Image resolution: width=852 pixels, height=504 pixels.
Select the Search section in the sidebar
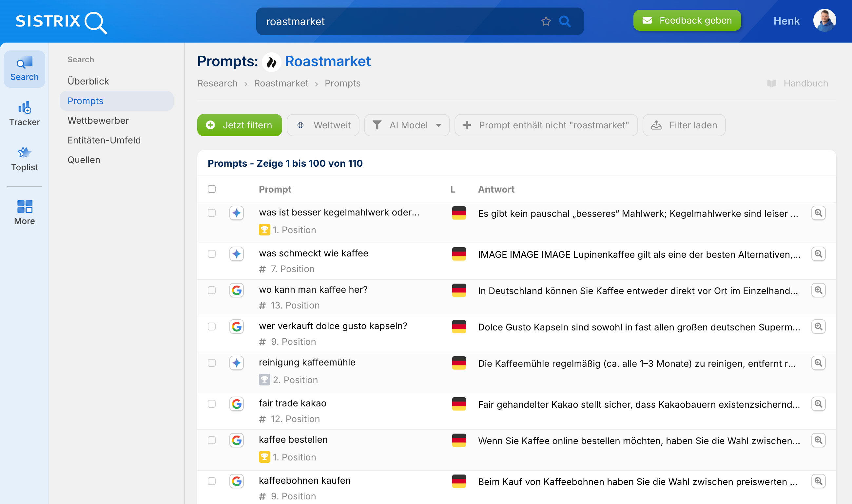point(24,69)
